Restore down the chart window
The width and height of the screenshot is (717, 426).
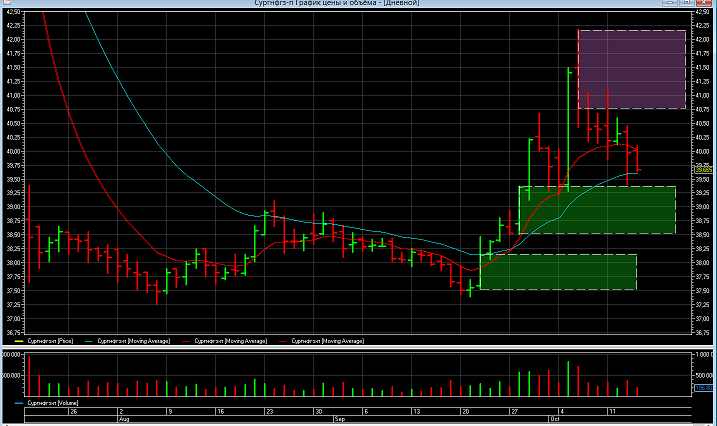tap(687, 2)
